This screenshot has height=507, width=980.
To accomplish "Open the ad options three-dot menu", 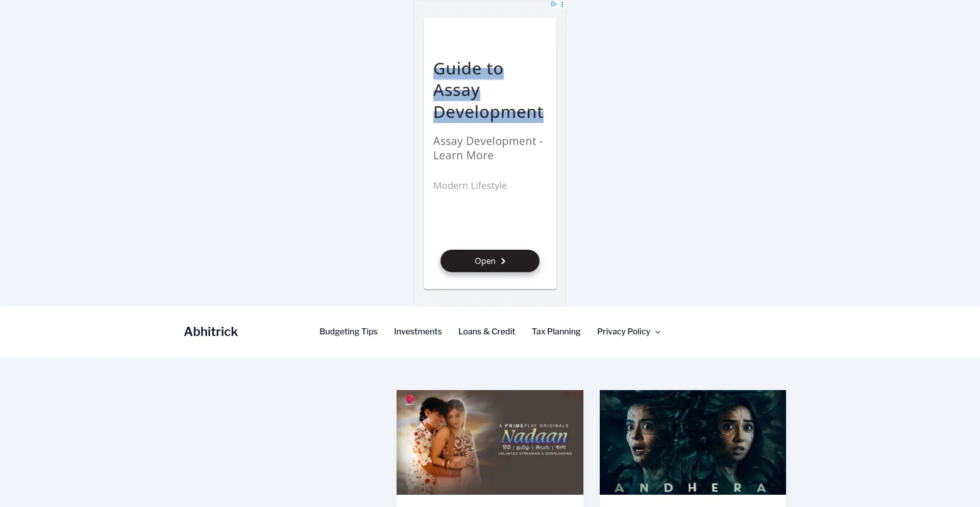I will tap(562, 4).
